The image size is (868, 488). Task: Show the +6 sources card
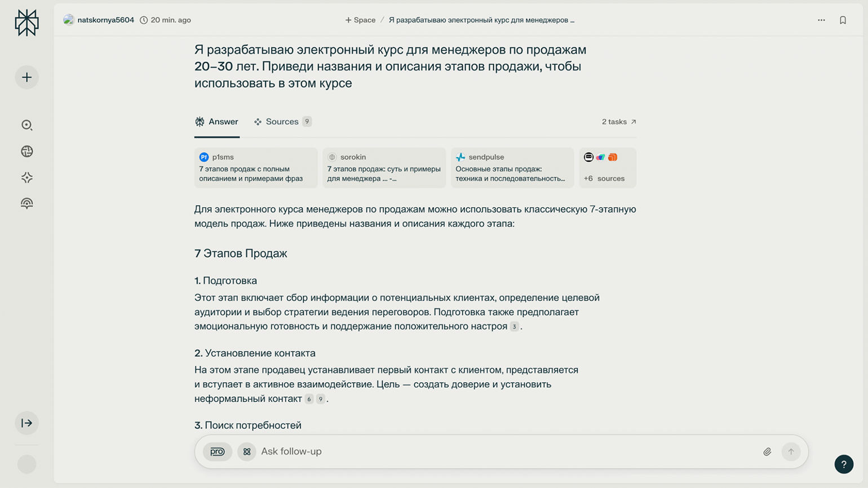click(x=607, y=168)
